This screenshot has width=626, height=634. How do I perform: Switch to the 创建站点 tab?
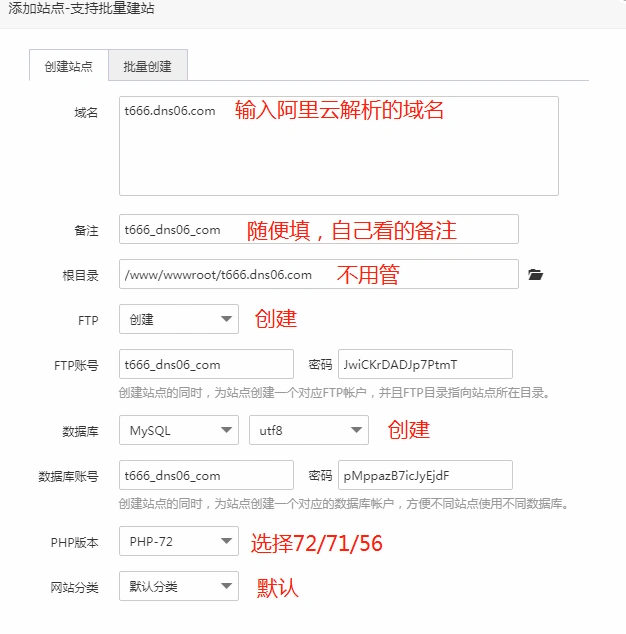point(69,66)
